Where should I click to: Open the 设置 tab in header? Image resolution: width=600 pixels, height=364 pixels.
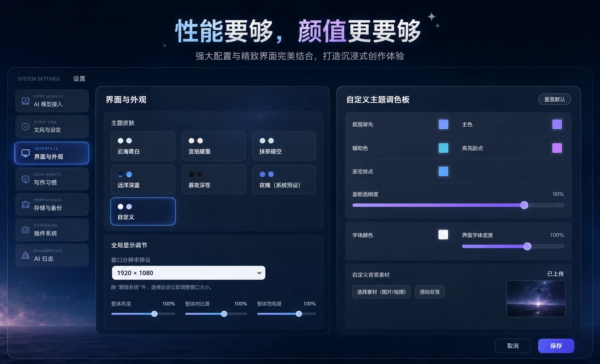pos(79,79)
